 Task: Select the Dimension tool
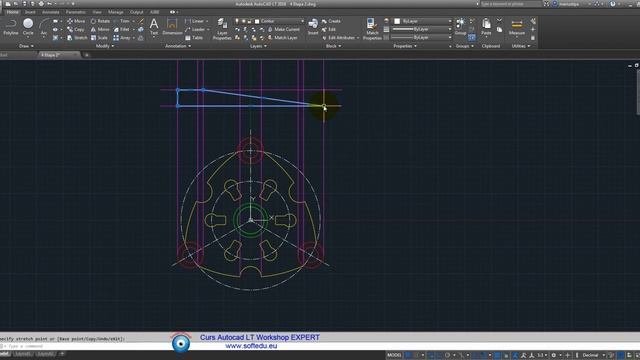click(172, 27)
